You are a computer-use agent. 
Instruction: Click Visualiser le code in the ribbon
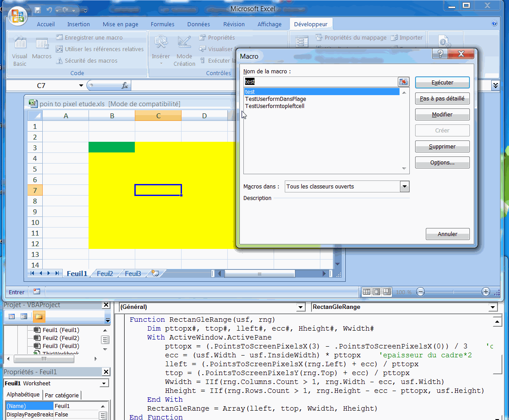tap(217, 49)
